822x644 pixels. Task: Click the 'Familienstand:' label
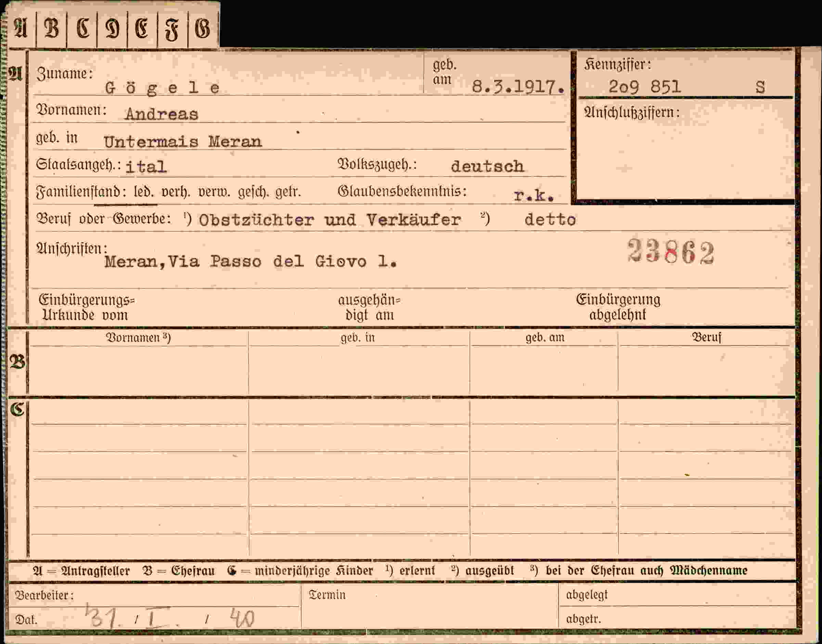click(81, 192)
